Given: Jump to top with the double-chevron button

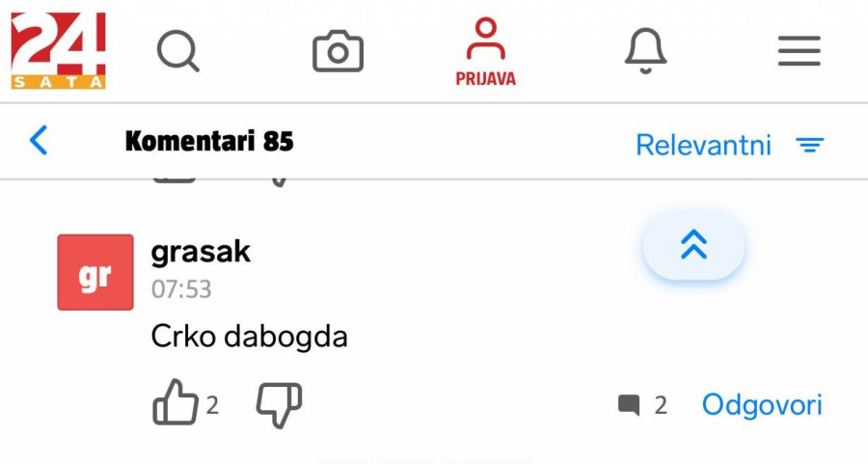Looking at the screenshot, I should (x=693, y=245).
